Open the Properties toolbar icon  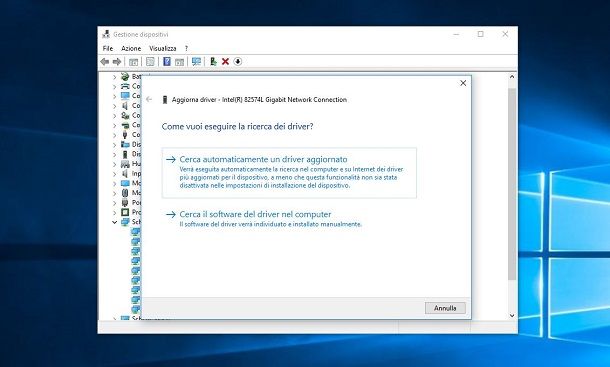tap(150, 61)
